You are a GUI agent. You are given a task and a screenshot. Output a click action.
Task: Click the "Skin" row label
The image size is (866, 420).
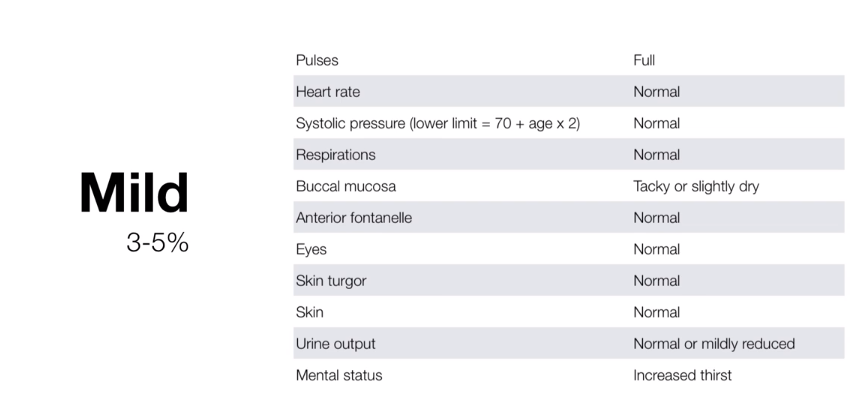(310, 312)
